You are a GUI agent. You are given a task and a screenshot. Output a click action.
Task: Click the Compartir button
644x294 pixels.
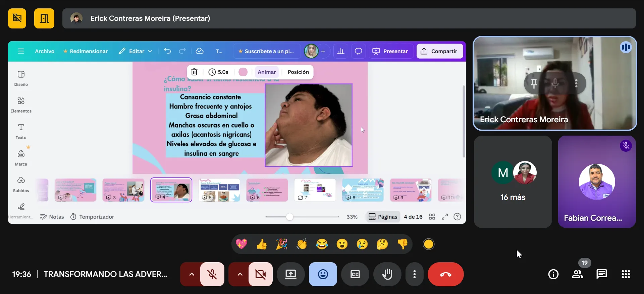tap(439, 51)
